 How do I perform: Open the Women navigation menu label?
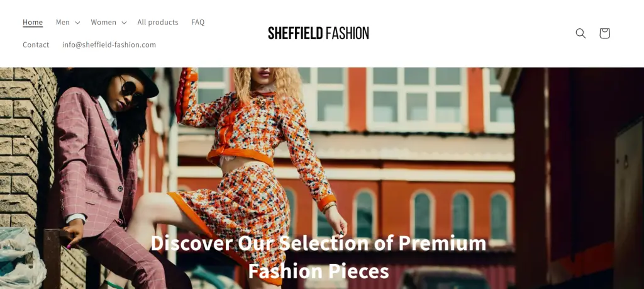104,22
